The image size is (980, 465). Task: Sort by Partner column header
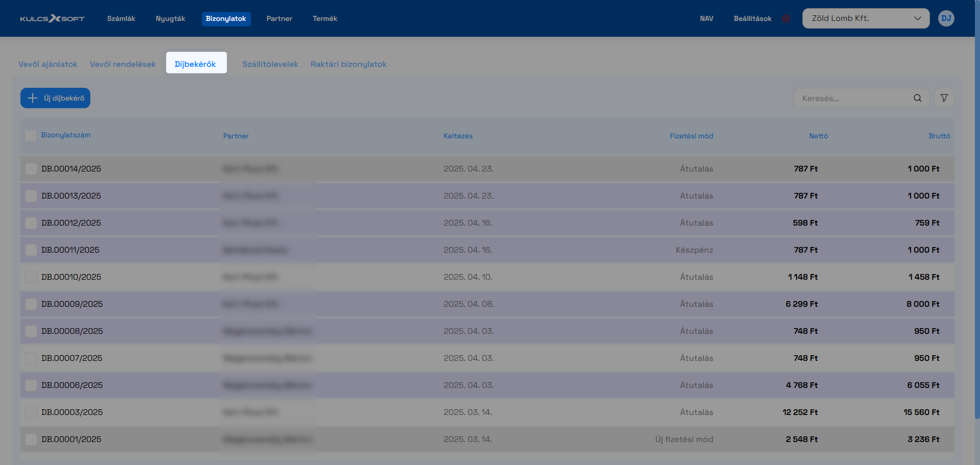click(236, 136)
